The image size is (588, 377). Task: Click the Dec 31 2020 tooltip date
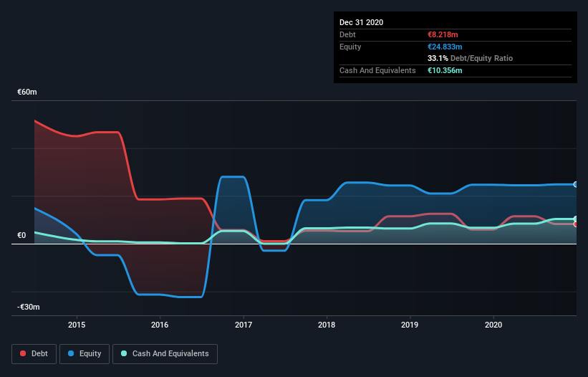(x=361, y=22)
